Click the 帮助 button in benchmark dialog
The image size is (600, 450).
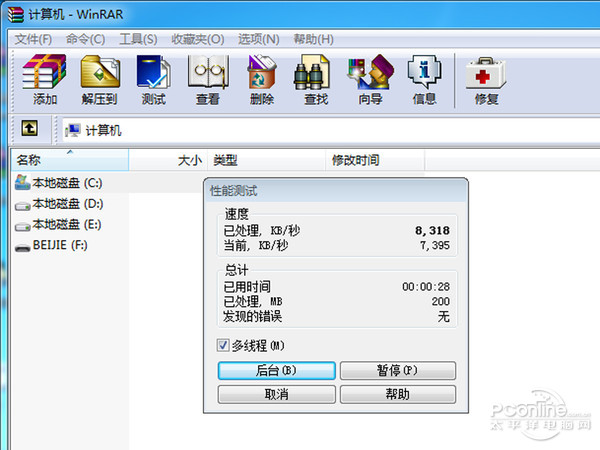click(398, 394)
